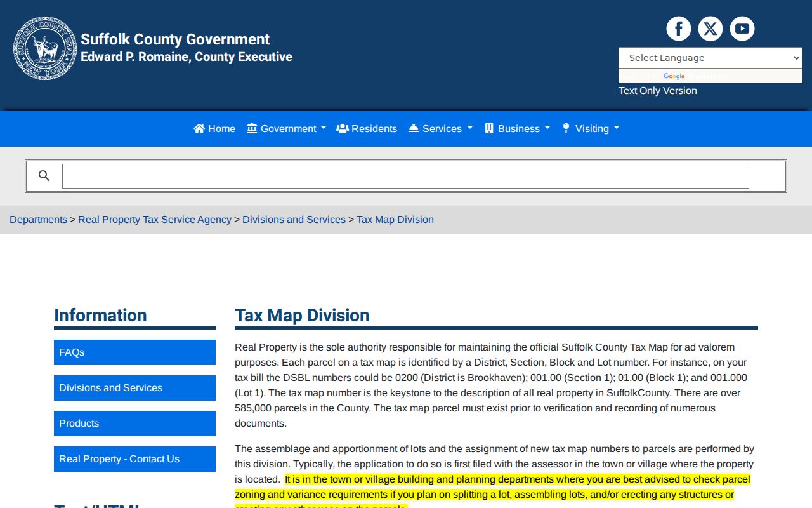Open FAQs in the Information sidebar
Image resolution: width=812 pixels, height=508 pixels.
(x=134, y=352)
